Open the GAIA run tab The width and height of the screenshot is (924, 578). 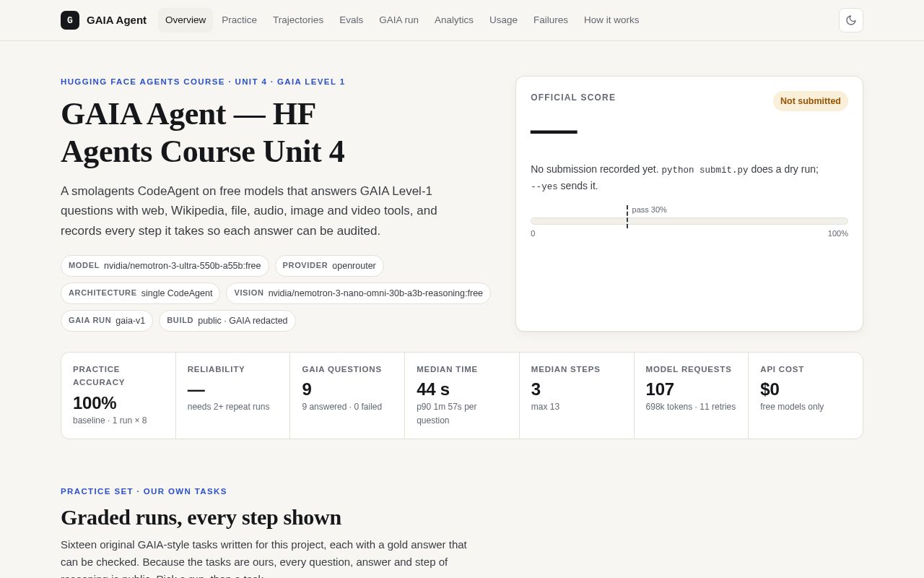click(x=398, y=20)
